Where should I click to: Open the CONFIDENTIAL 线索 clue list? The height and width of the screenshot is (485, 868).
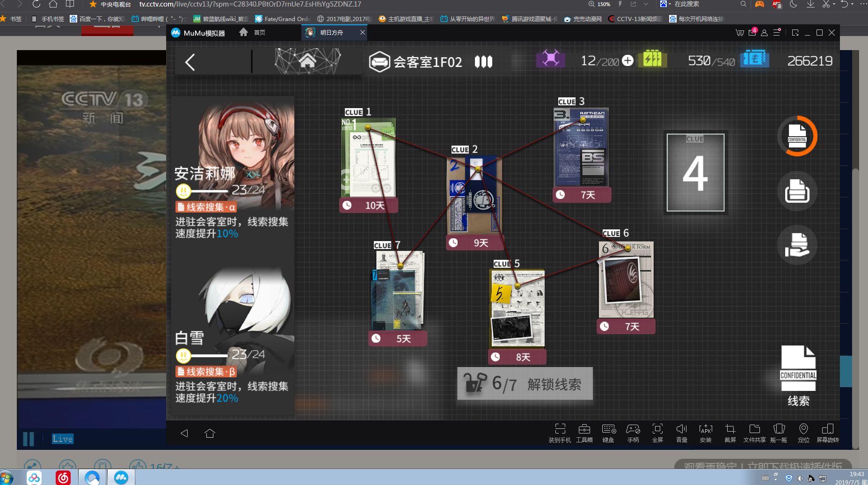tap(798, 376)
